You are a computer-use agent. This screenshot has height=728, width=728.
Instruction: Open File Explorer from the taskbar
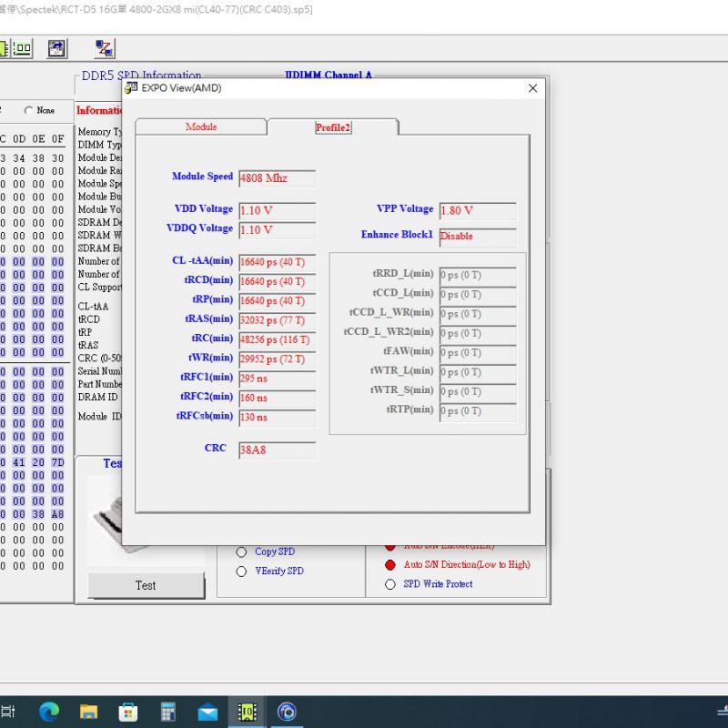88,712
